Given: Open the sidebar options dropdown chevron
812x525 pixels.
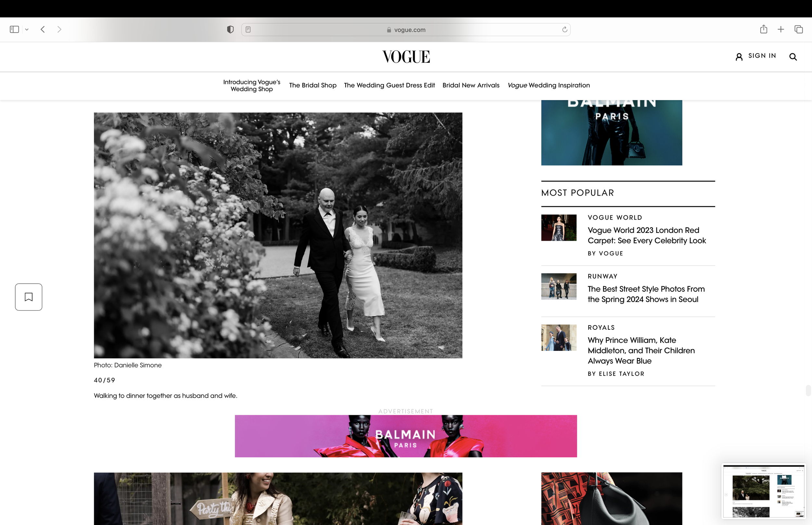Looking at the screenshot, I should point(27,30).
